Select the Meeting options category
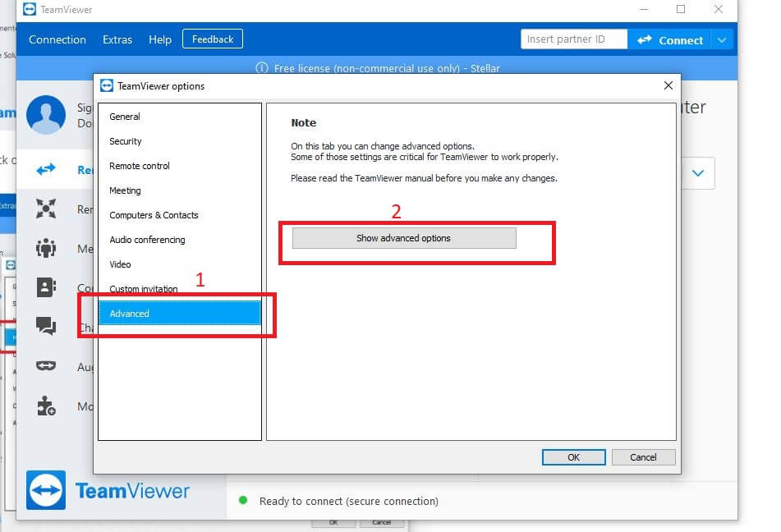 [180, 190]
